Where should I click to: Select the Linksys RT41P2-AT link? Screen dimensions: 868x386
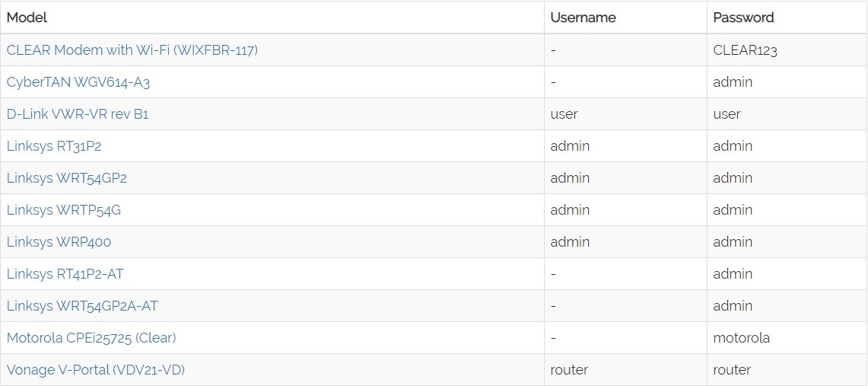[65, 274]
